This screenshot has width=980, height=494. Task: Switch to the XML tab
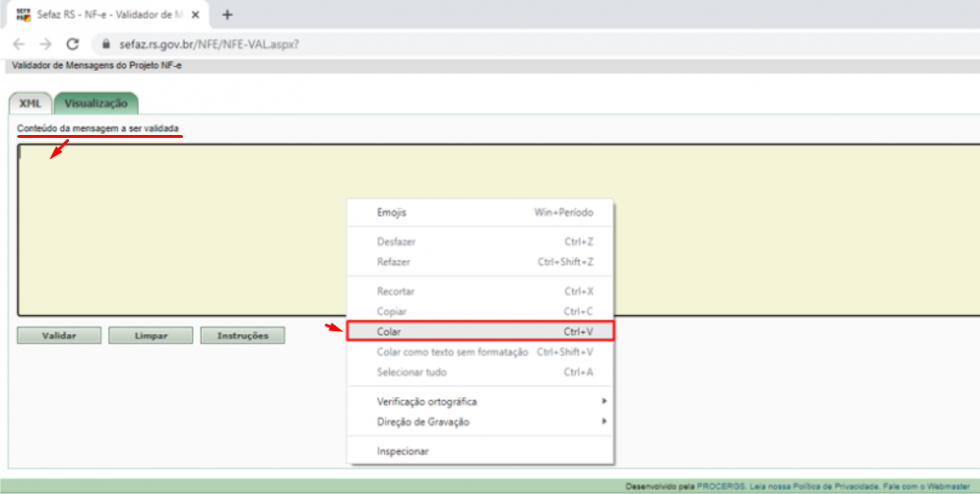[30, 103]
